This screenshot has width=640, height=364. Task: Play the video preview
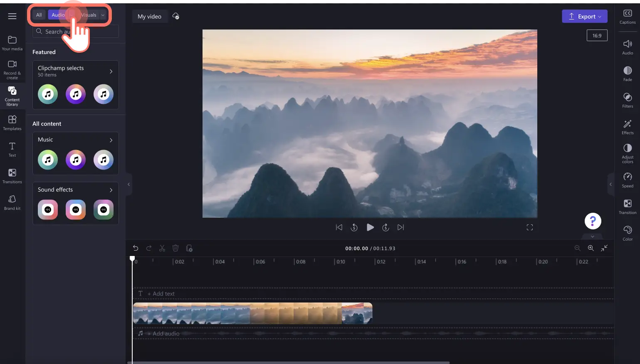coord(370,227)
